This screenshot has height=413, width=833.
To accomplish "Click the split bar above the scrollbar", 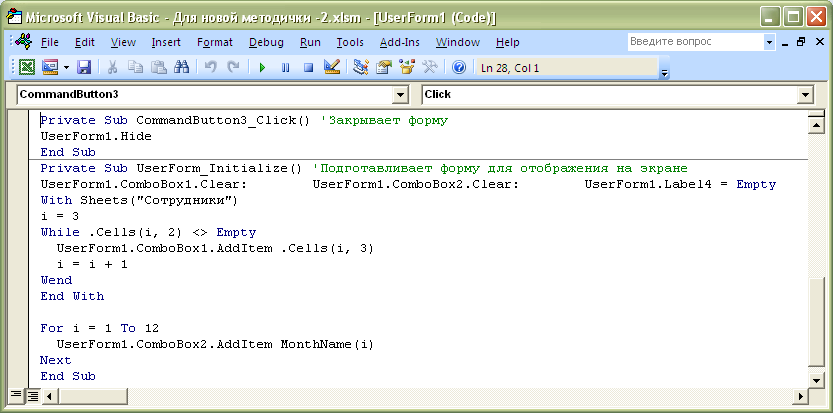I will 815,115.
